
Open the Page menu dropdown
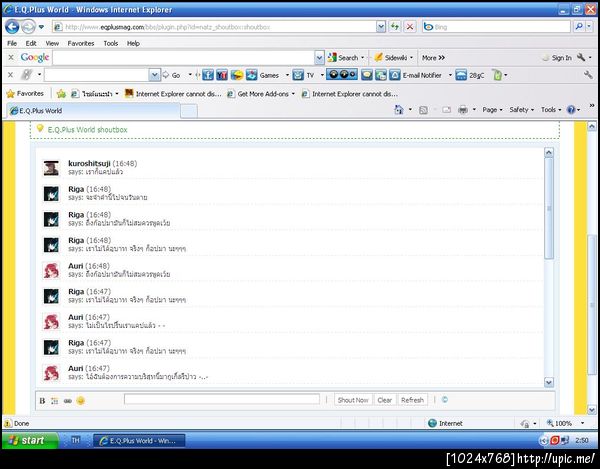[492, 110]
